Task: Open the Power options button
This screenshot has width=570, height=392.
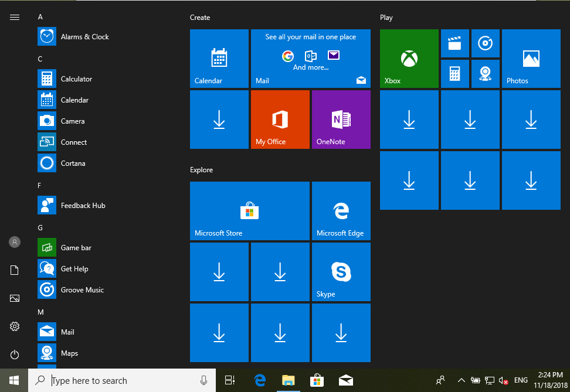Action: pyautogui.click(x=15, y=354)
